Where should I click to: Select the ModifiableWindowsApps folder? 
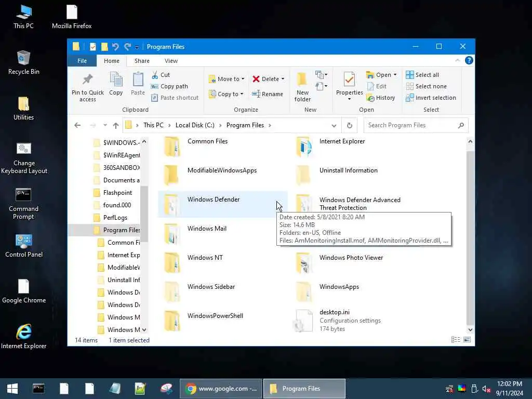pyautogui.click(x=222, y=176)
